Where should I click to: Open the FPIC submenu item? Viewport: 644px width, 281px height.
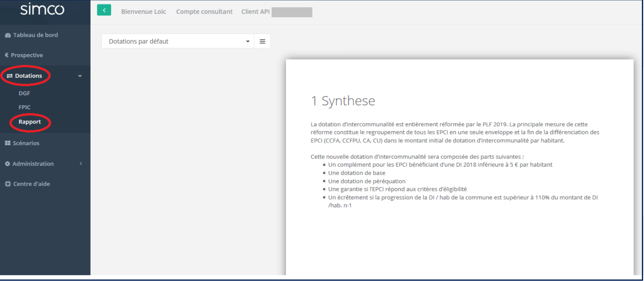25,107
